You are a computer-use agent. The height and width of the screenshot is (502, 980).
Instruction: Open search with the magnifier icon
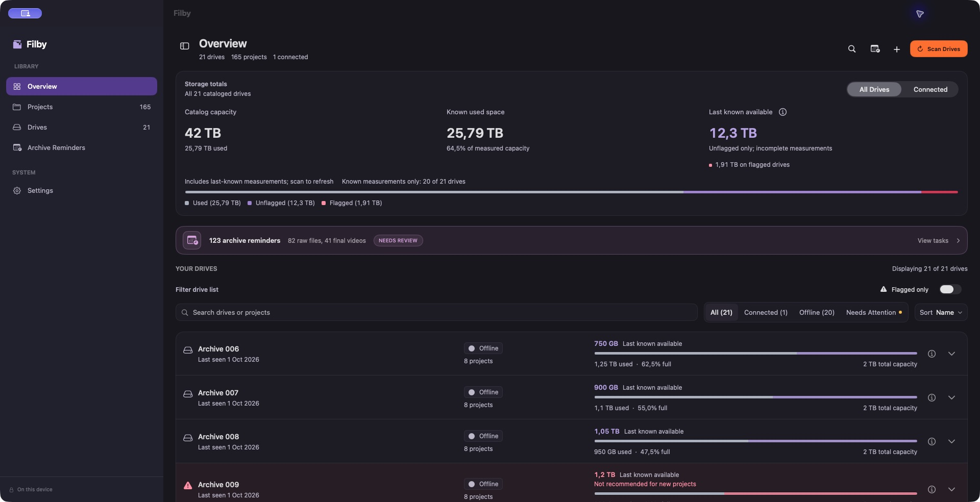click(852, 49)
